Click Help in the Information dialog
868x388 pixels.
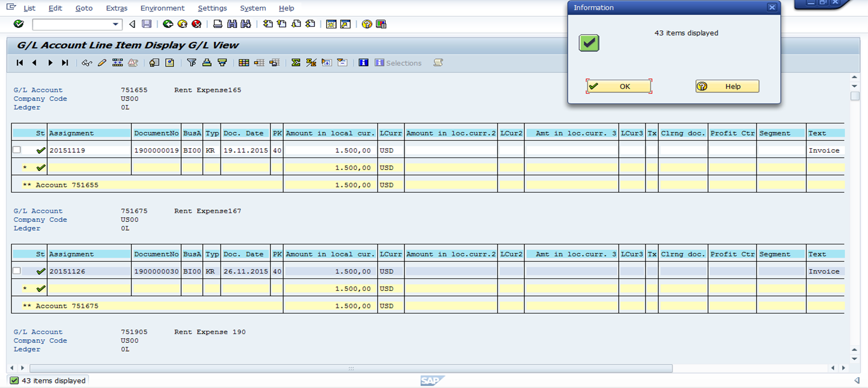pyautogui.click(x=727, y=86)
